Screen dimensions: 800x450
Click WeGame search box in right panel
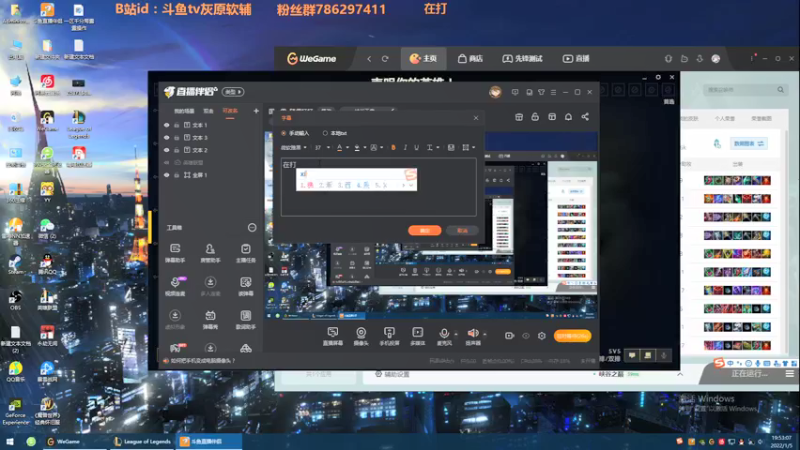[x=744, y=90]
